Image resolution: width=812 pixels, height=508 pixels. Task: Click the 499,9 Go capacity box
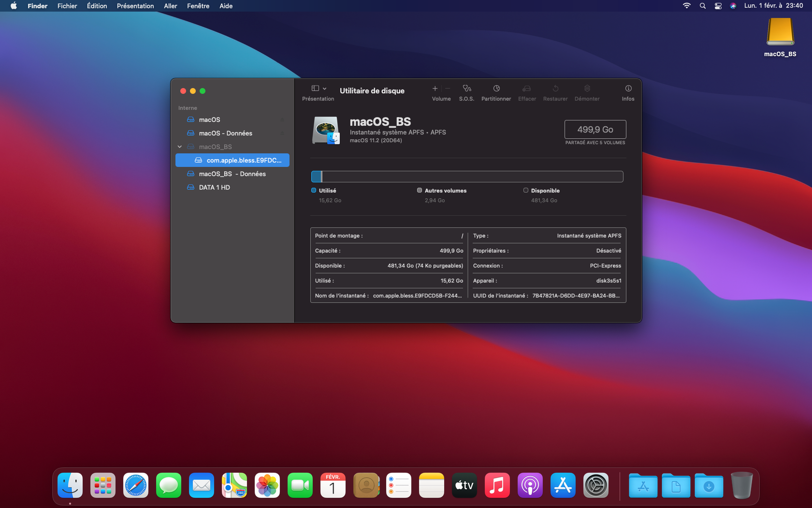[x=595, y=130]
